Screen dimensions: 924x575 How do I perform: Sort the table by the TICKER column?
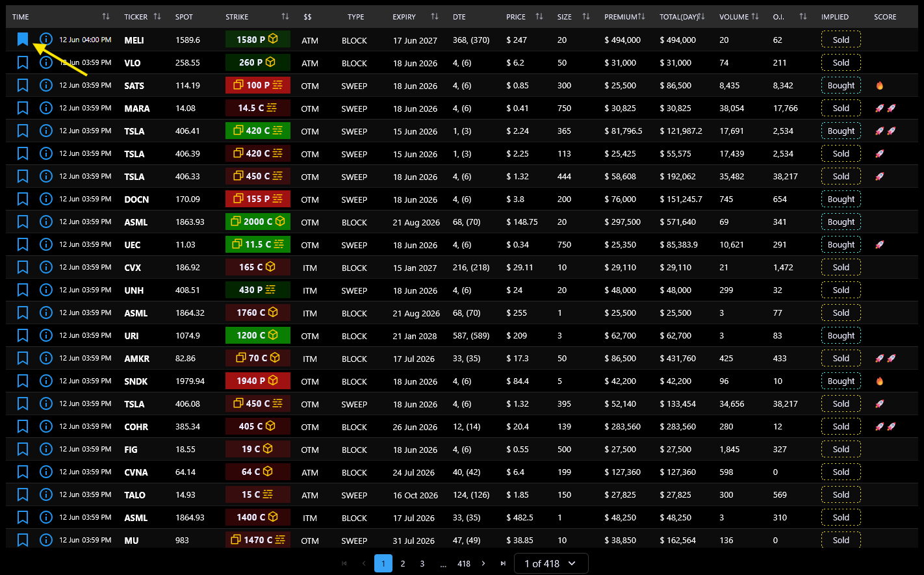(x=157, y=16)
